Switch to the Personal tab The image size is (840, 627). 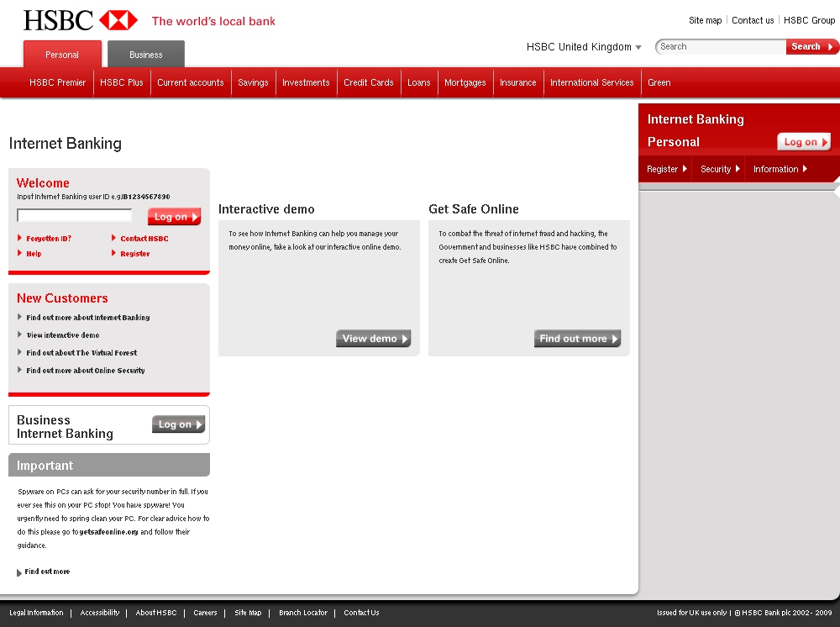click(62, 54)
